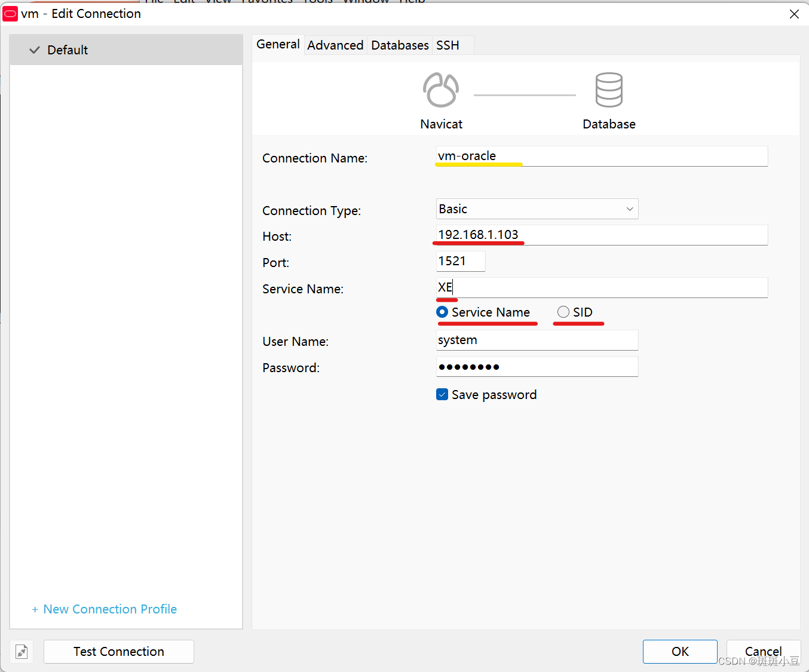
Task: Click the Default profile checkmark icon
Action: click(x=35, y=50)
